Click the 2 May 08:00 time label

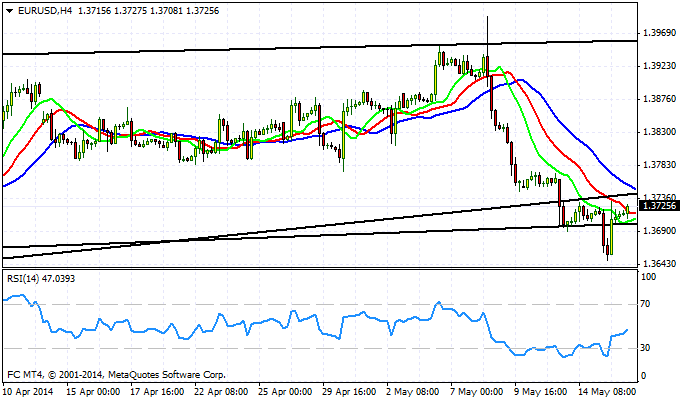tap(413, 392)
